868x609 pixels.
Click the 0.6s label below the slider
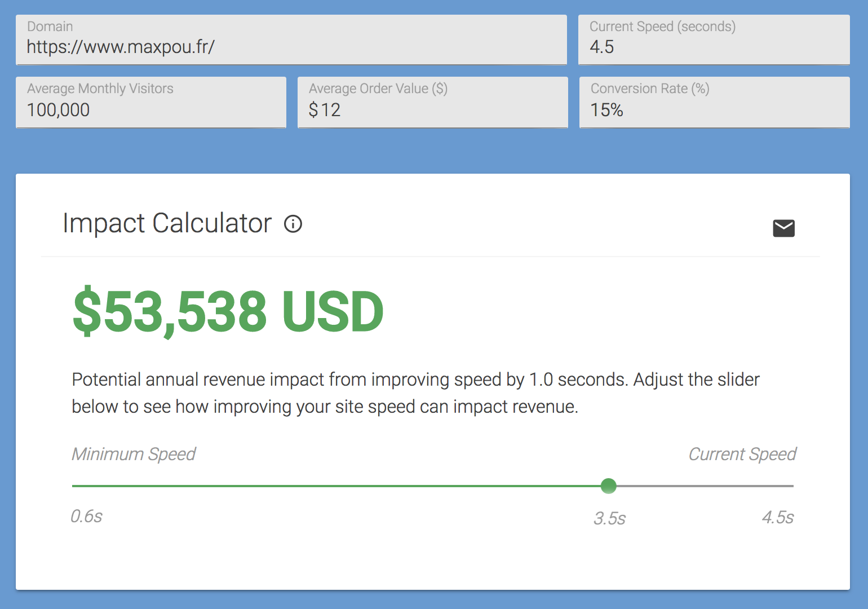(87, 516)
